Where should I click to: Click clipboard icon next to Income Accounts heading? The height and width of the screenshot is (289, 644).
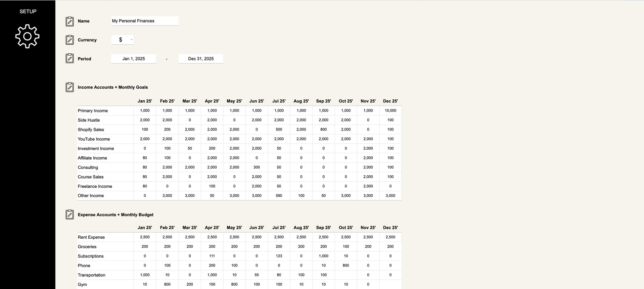pyautogui.click(x=69, y=87)
